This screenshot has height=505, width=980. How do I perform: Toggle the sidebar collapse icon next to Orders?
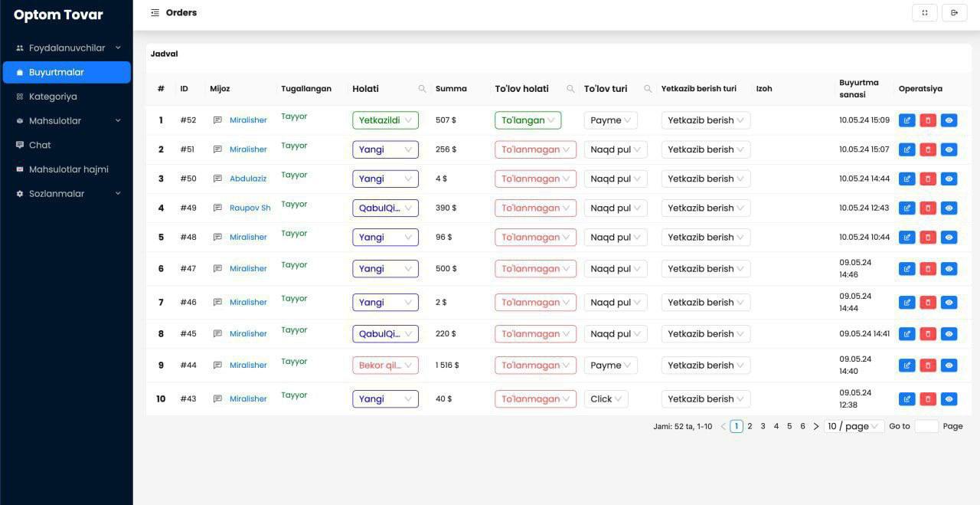click(x=155, y=13)
